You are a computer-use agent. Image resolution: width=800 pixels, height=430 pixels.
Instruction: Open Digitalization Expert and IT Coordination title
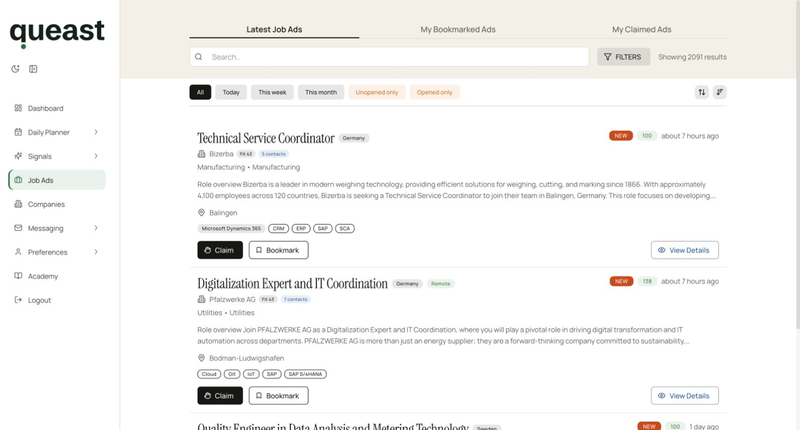(292, 284)
